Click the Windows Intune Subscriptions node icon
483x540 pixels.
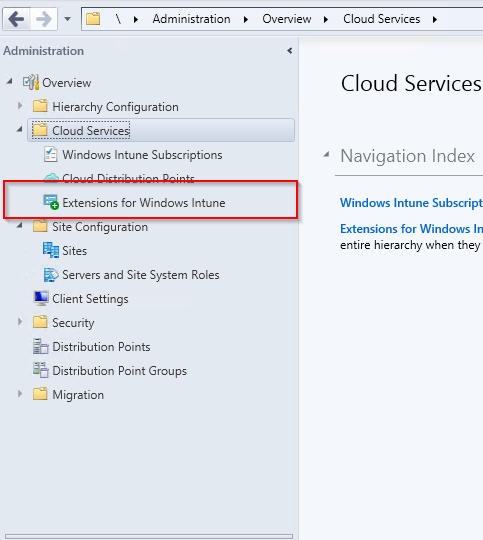point(50,155)
